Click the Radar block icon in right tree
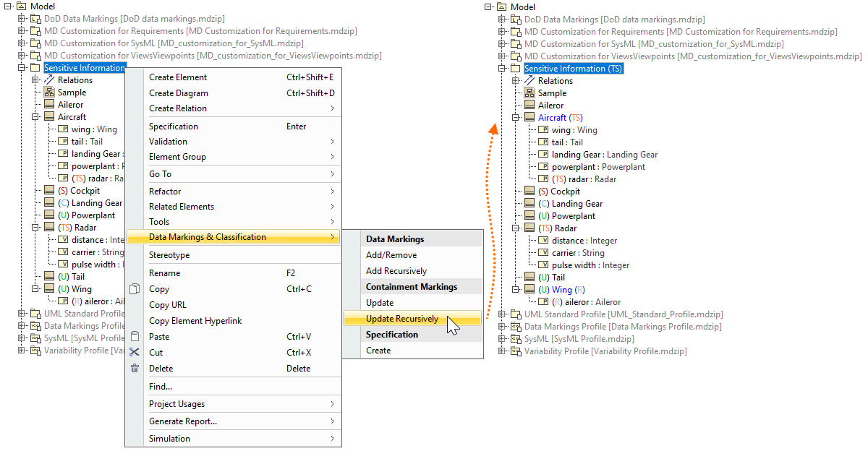Image resolution: width=868 pixels, height=451 pixels. click(529, 228)
